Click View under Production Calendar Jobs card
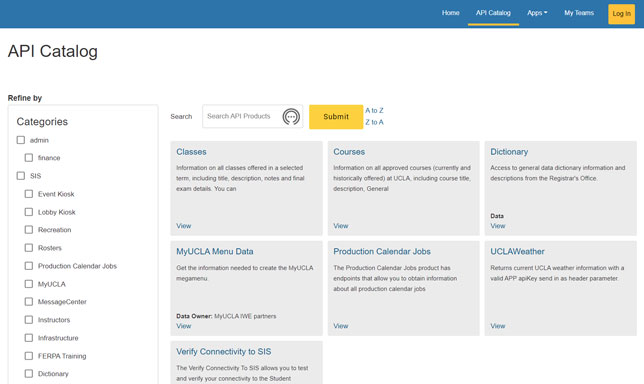The width and height of the screenshot is (644, 384). (x=340, y=326)
